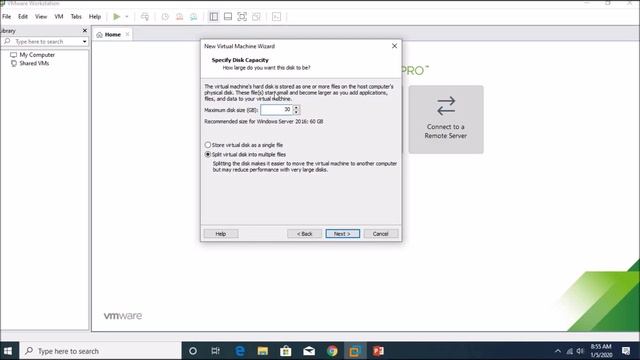
Task: Click the Send Ctrl+Alt+Del toolbar icon
Action: click(x=145, y=17)
